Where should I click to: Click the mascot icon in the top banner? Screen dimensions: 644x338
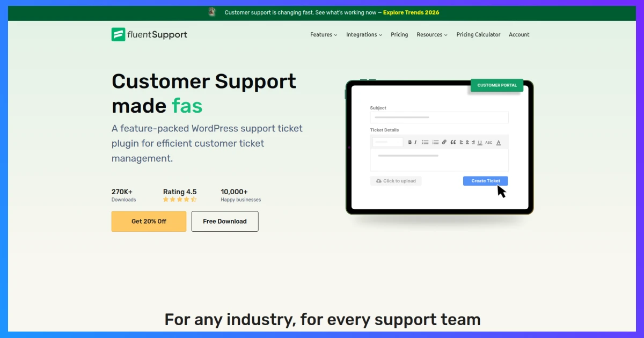212,12
